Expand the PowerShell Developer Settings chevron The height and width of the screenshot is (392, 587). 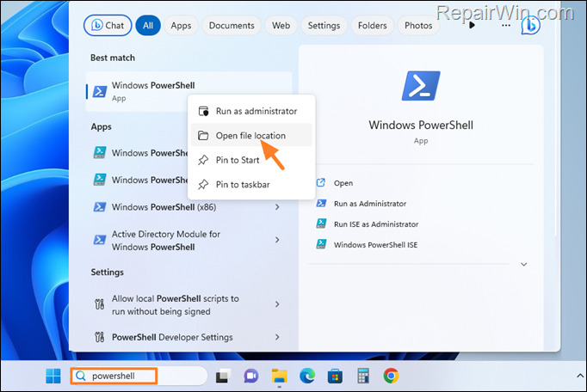[x=277, y=337]
